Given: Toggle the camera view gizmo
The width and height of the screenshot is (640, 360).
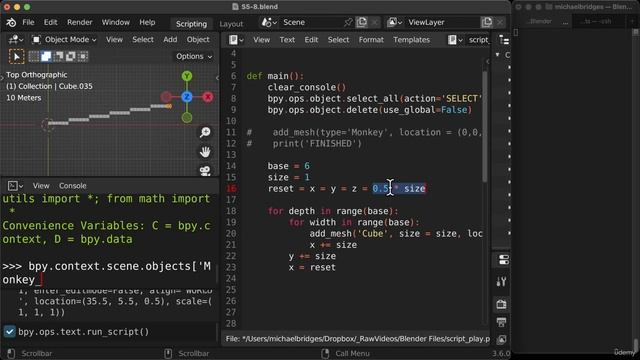Looking at the screenshot, I should pyautogui.click(x=205, y=171).
